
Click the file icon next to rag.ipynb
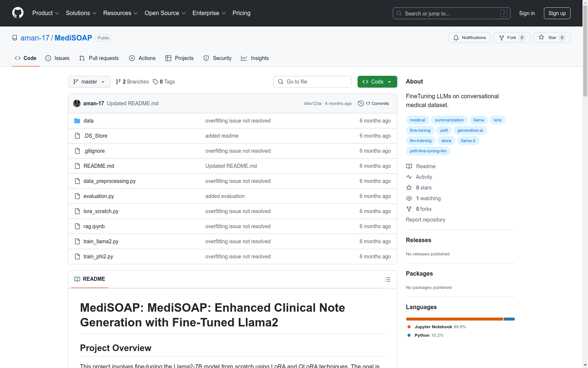77,226
